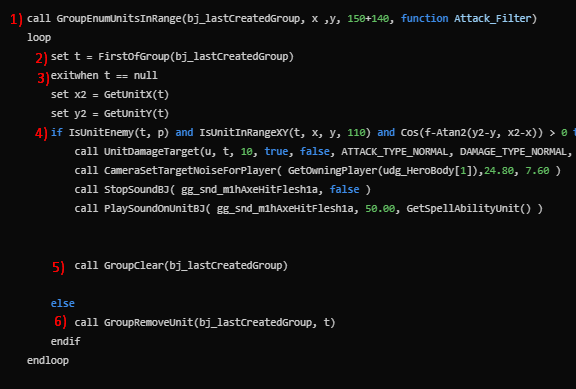Click the GroupRemoveUnit call line

(x=205, y=322)
